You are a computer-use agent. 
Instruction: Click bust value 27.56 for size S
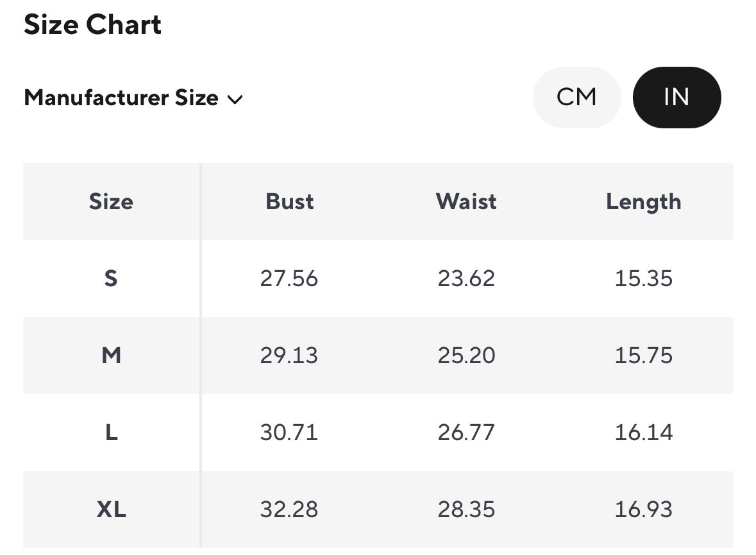pyautogui.click(x=289, y=278)
